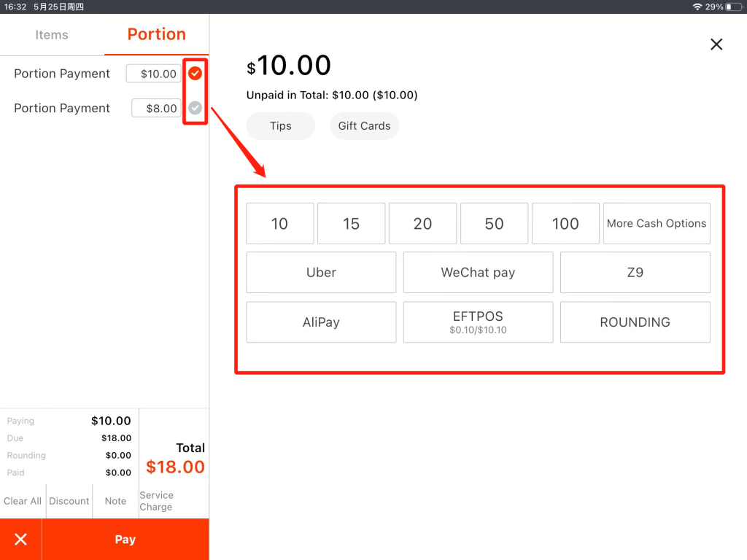The width and height of the screenshot is (747, 560).
Task: Pay with AliPay
Action: pyautogui.click(x=321, y=322)
